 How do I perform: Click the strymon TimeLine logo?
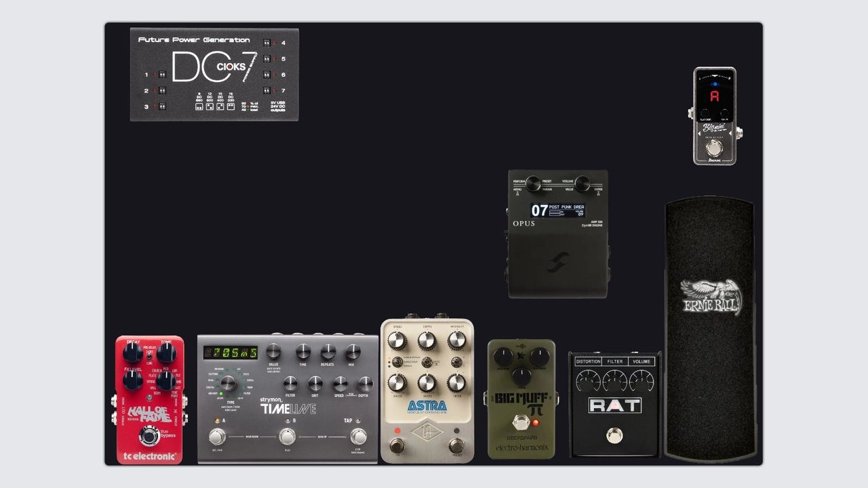(288, 407)
